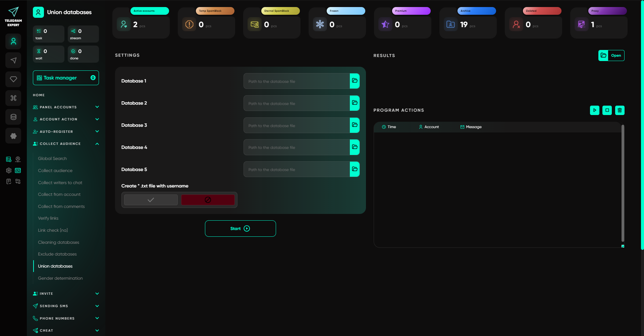Screen dimensions: 644x336
Task: Browse file for Database 1
Action: coord(355,81)
